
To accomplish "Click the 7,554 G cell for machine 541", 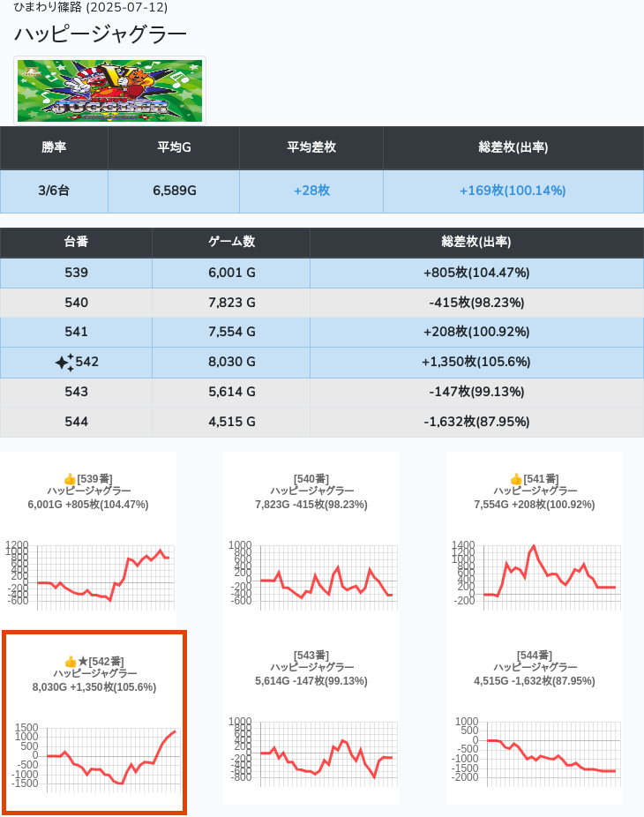I will coord(231,333).
